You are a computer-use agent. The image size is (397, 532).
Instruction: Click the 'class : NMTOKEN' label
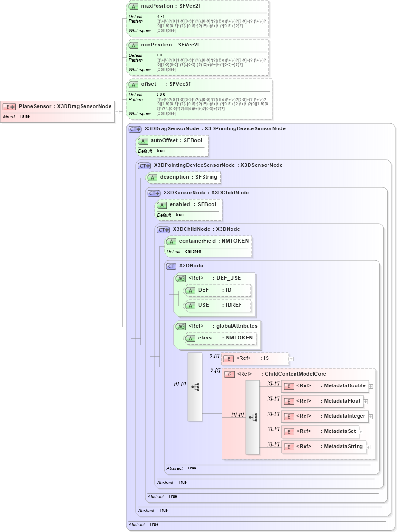tap(225, 338)
